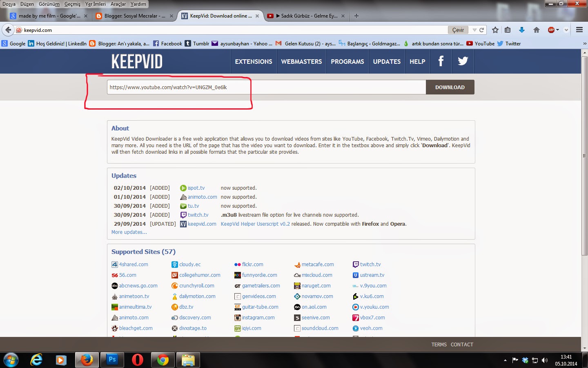Image resolution: width=588 pixels, height=368 pixels.
Task: Open the dailymotion.com supported site
Action: coord(197,296)
